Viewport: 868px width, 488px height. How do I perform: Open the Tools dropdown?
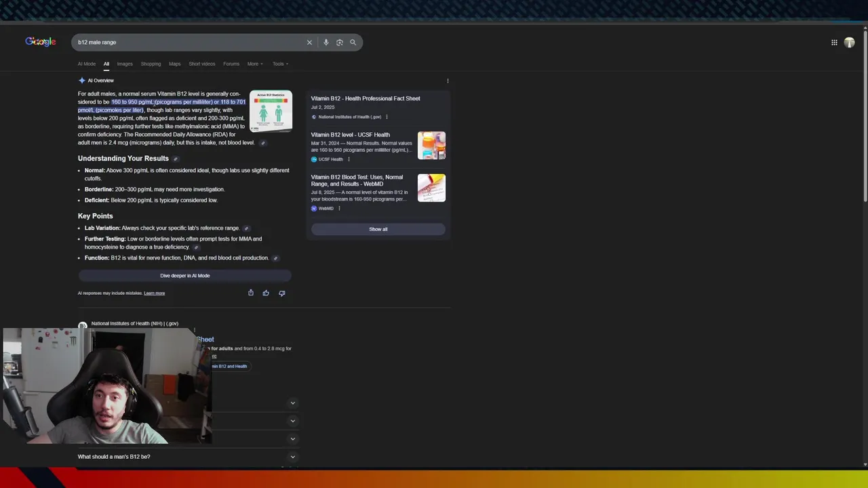click(280, 64)
